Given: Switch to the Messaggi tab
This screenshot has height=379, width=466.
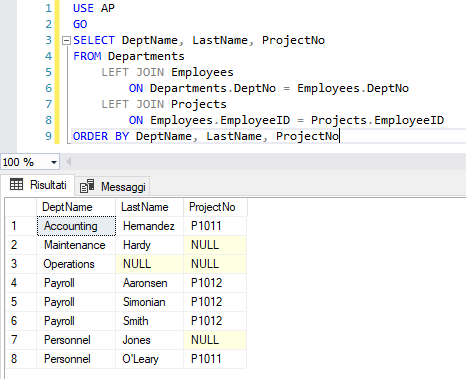Looking at the screenshot, I should pyautogui.click(x=113, y=186).
